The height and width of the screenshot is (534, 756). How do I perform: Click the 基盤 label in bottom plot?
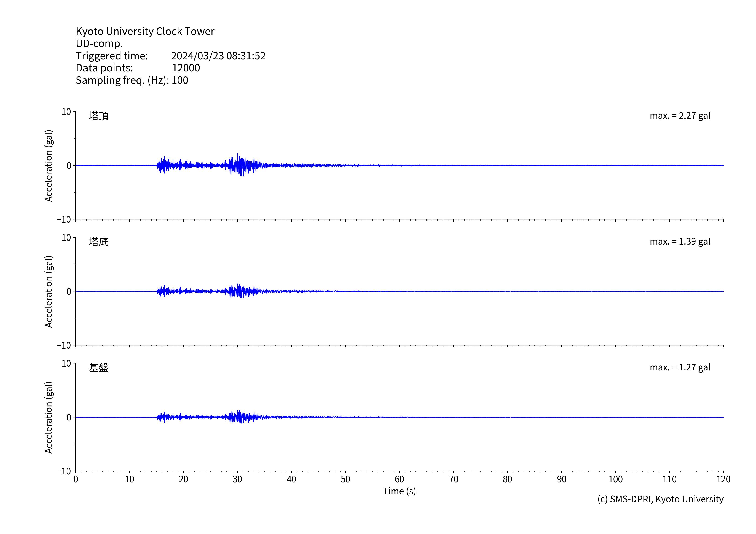tap(98, 367)
